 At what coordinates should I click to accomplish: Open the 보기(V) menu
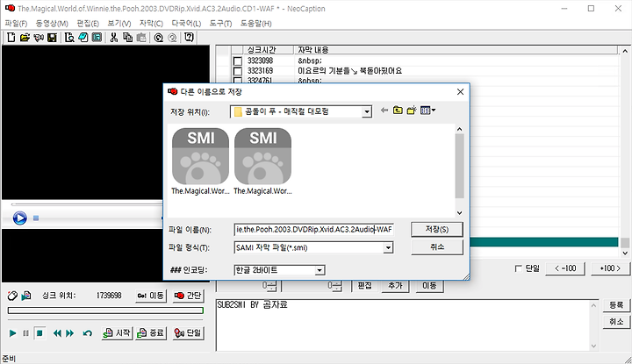pos(119,24)
